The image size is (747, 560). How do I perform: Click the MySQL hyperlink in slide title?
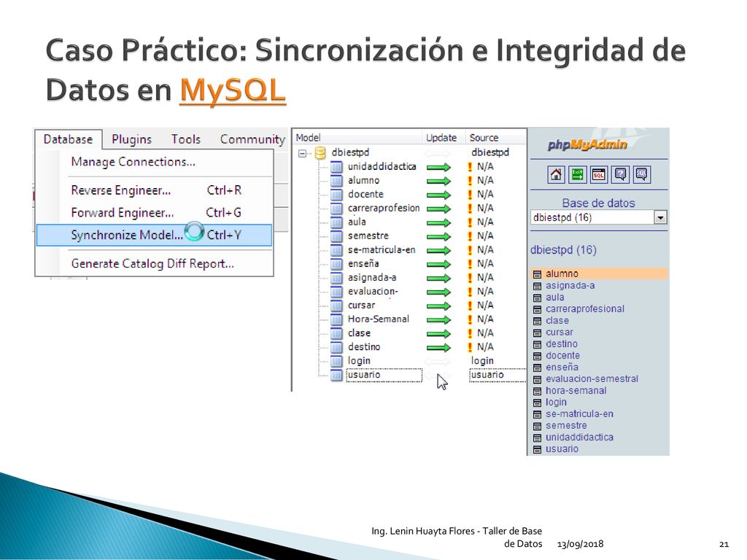coord(233,90)
